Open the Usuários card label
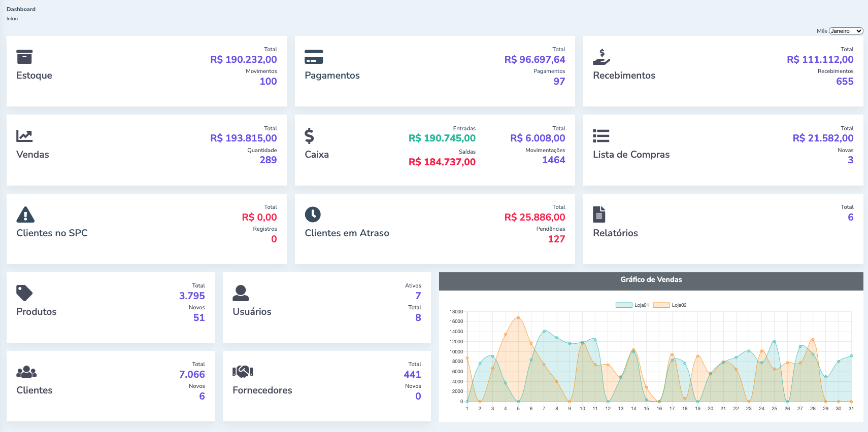The image size is (868, 432). tap(252, 312)
